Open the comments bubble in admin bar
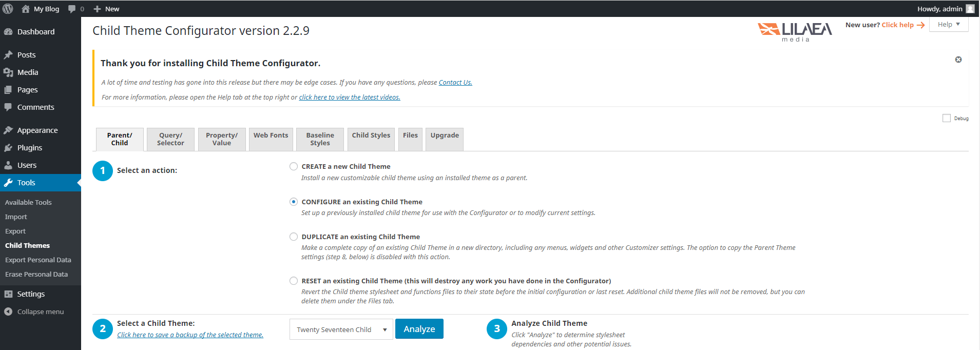 click(72, 9)
